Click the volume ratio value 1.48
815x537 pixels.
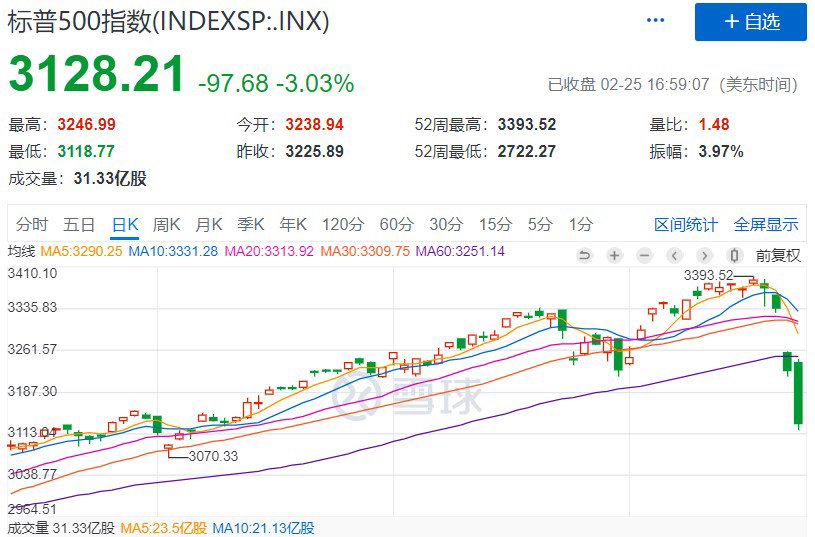714,124
